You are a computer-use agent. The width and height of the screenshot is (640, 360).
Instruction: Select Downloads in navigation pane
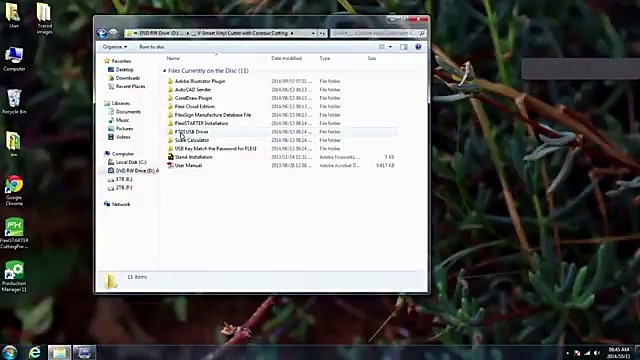124,78
